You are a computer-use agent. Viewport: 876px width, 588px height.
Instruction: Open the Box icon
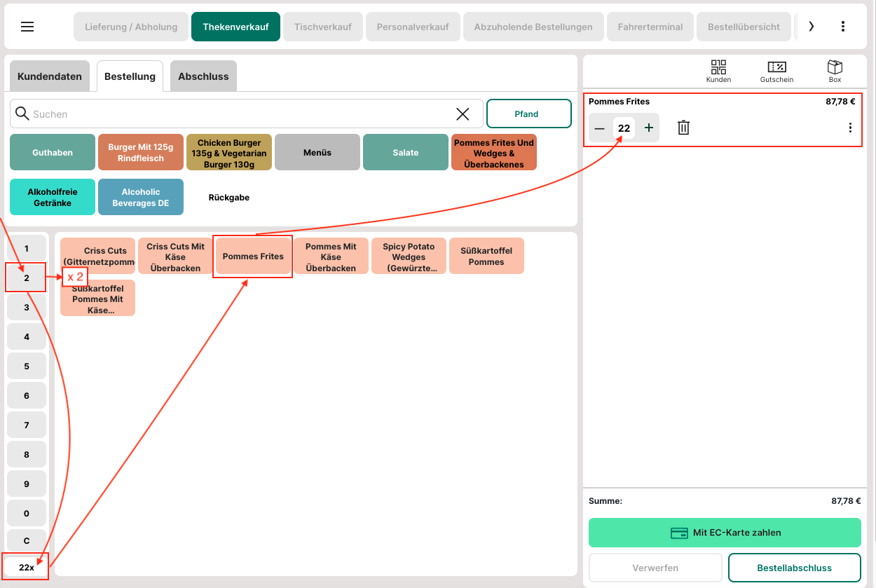835,71
